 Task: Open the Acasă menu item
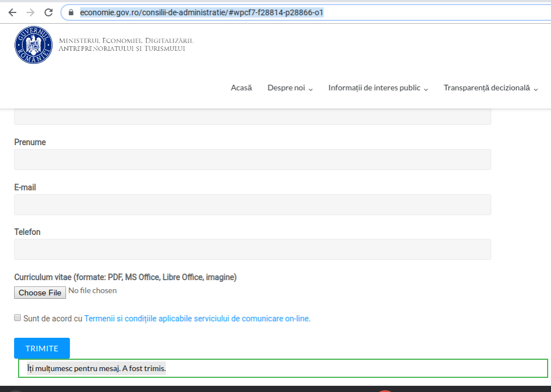[x=241, y=88]
